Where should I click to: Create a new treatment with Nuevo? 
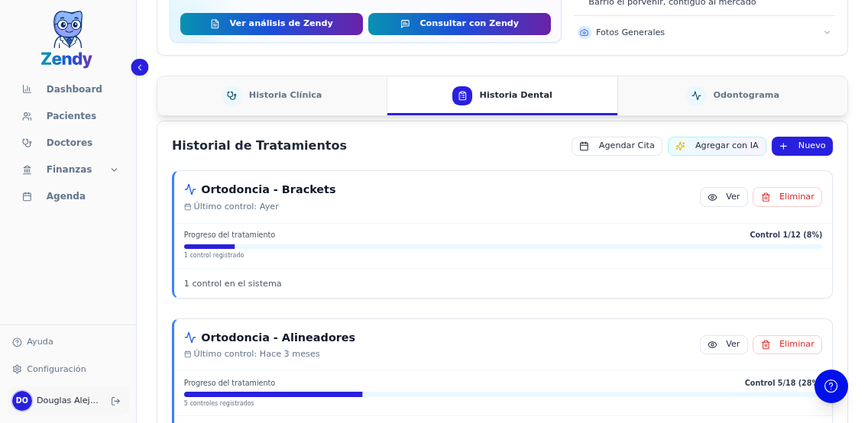pos(802,146)
